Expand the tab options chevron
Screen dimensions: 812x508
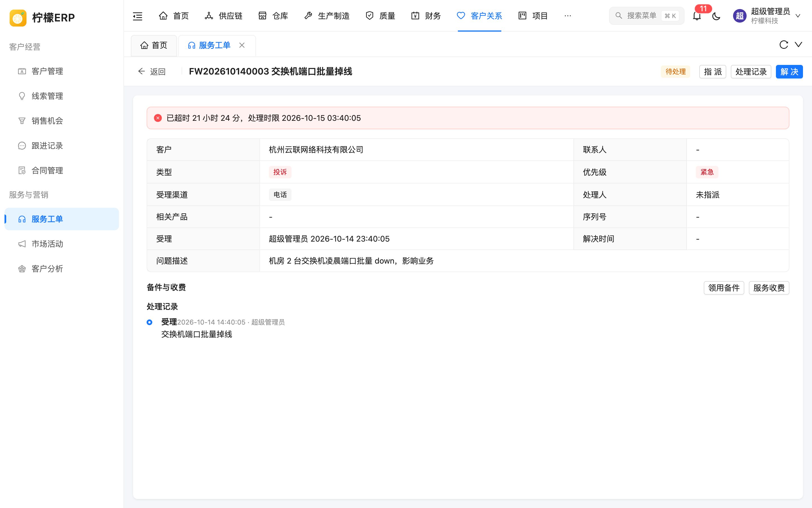coord(798,45)
